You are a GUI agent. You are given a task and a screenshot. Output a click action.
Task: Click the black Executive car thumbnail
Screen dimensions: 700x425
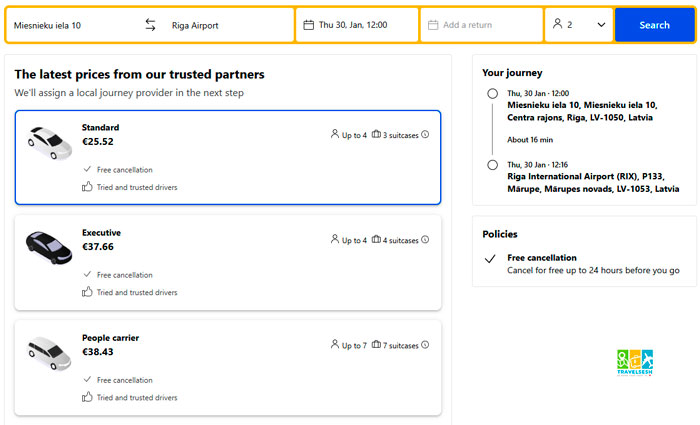coord(48,246)
